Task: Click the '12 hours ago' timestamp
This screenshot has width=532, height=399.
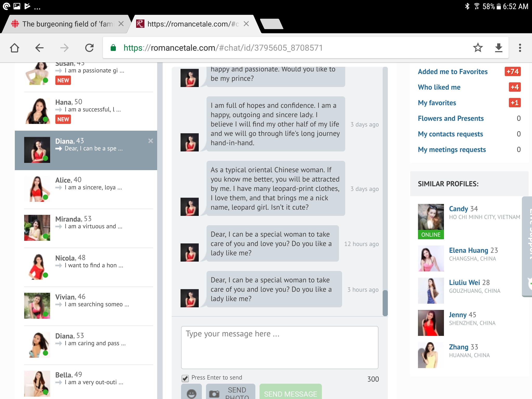Action: (x=361, y=244)
